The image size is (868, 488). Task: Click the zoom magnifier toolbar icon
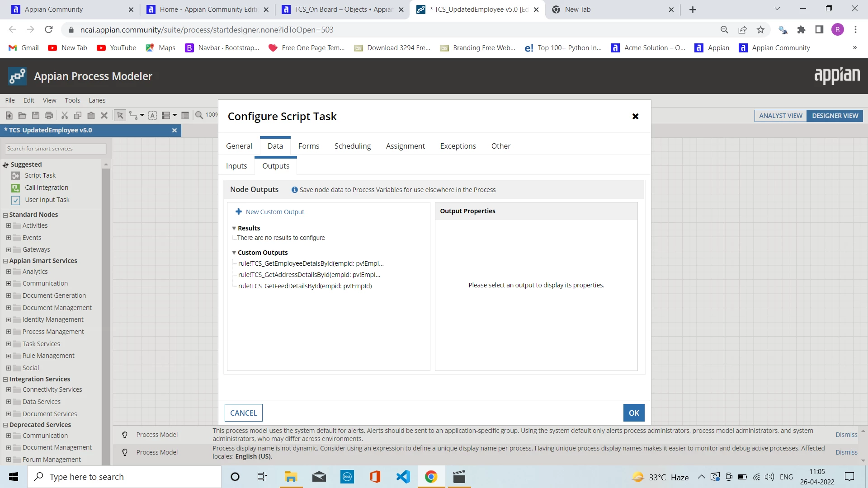(199, 115)
